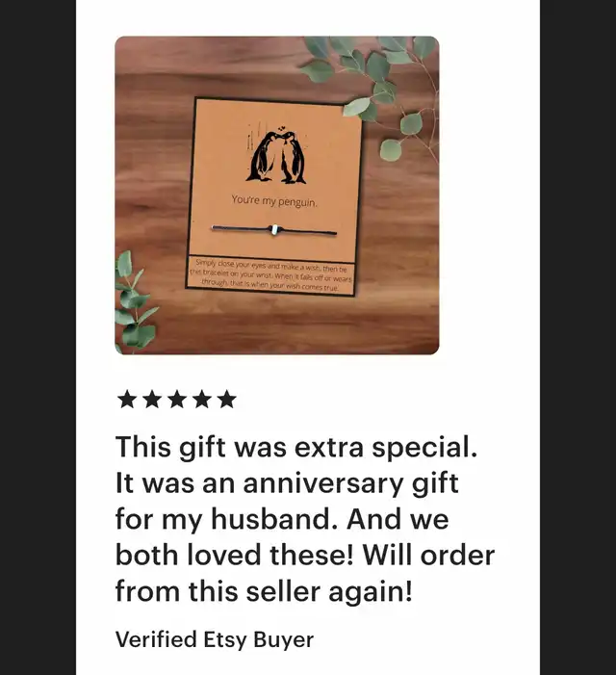The height and width of the screenshot is (675, 616).
Task: Click the "You're my penguin." card text
Action: tap(274, 201)
